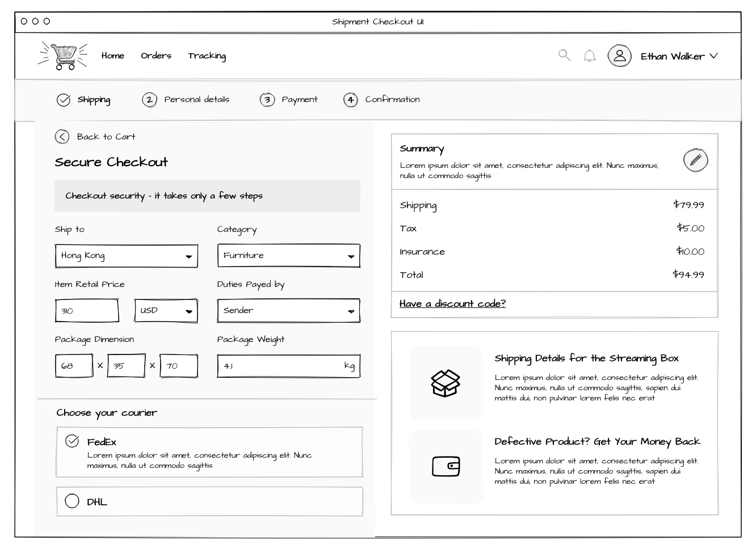
Task: Focus the Package Weight input field
Action: [288, 366]
